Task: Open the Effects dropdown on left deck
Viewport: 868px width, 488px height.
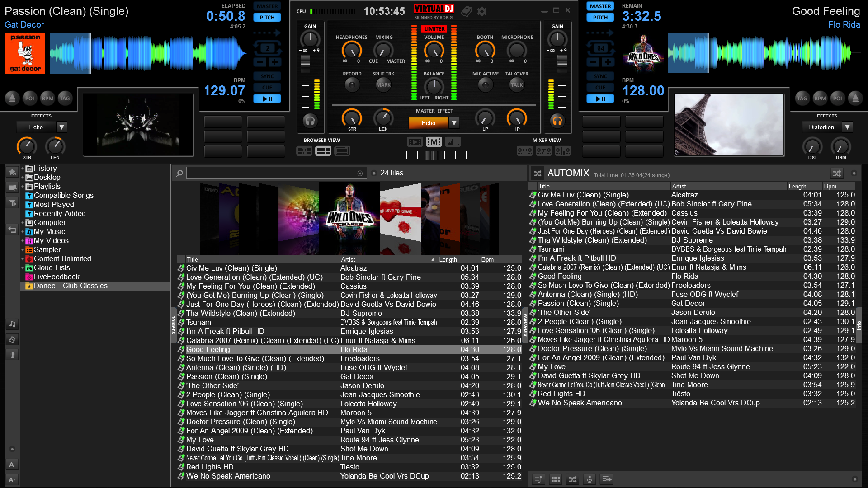Action: tap(61, 127)
